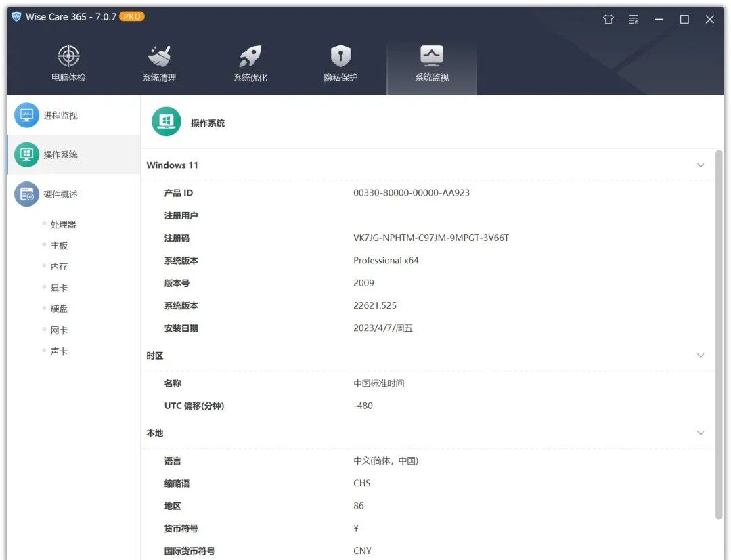Click the 注册用户 label
This screenshot has width=731, height=560.
pos(181,215)
